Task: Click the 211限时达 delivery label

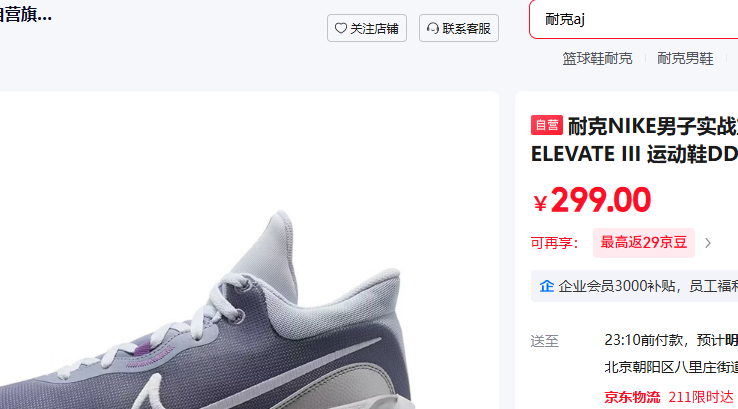Action: [x=701, y=397]
